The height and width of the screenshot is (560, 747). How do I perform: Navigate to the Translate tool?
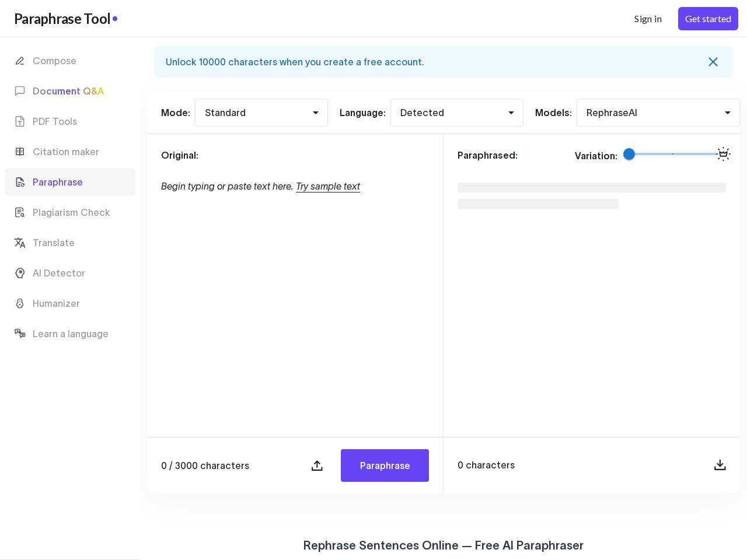[70, 243]
